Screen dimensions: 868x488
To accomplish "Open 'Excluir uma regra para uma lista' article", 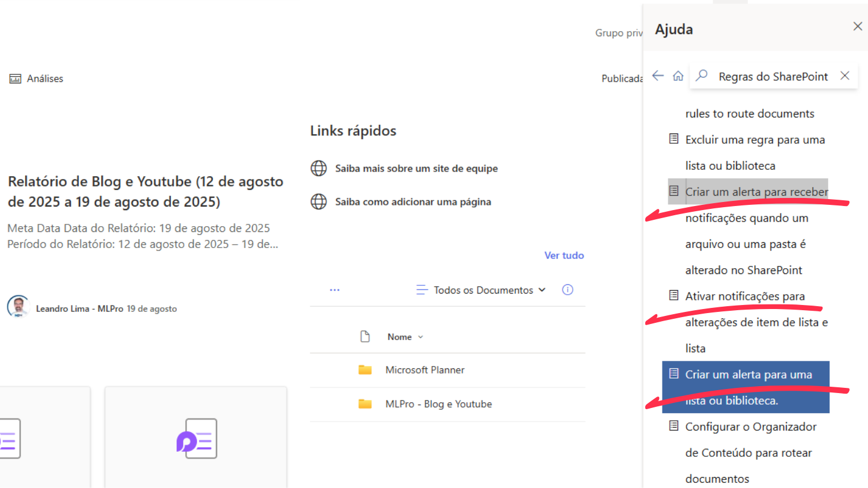I will coord(755,140).
